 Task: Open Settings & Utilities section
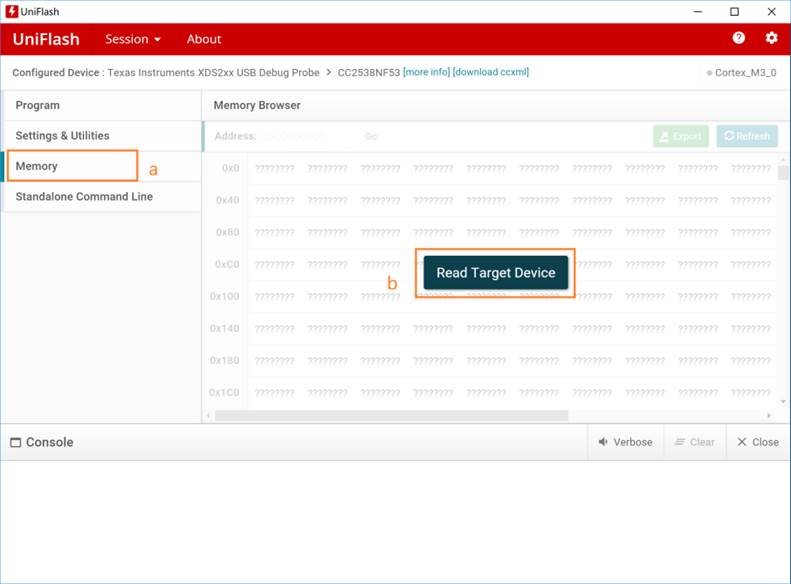(x=62, y=136)
